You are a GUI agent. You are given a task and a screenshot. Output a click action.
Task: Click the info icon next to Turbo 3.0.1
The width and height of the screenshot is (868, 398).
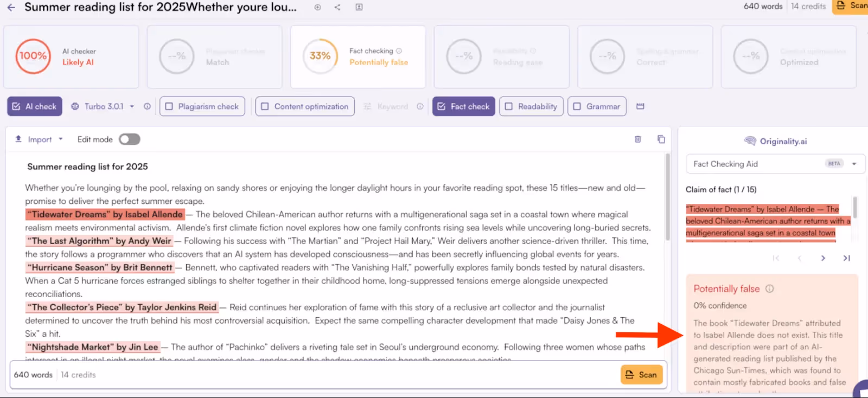(x=147, y=106)
